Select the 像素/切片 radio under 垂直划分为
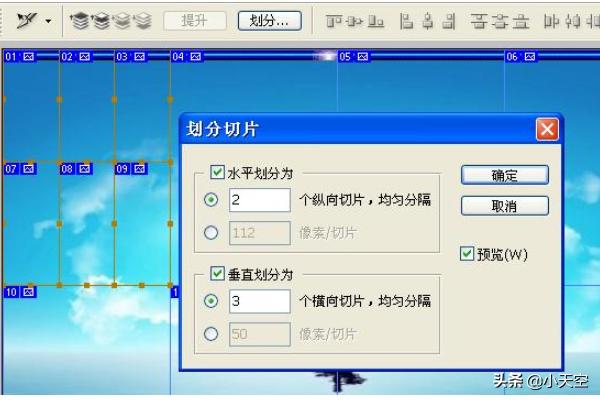600x400 pixels. [210, 334]
